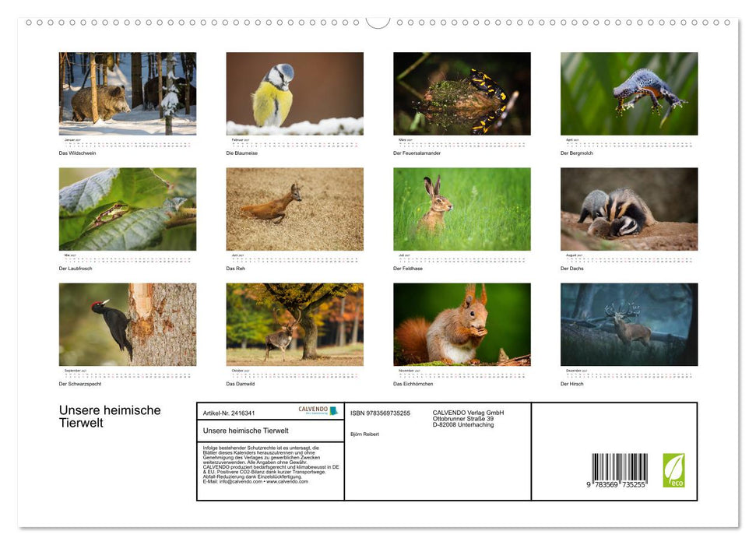The height and width of the screenshot is (545, 756).
Task: Click caption 'Der Hirsch'
Action: (571, 385)
